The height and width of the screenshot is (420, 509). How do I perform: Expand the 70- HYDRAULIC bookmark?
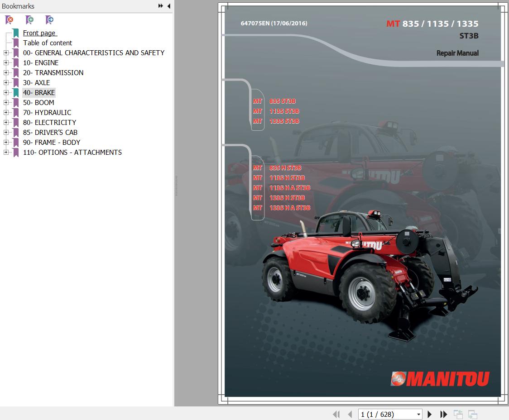coord(6,112)
